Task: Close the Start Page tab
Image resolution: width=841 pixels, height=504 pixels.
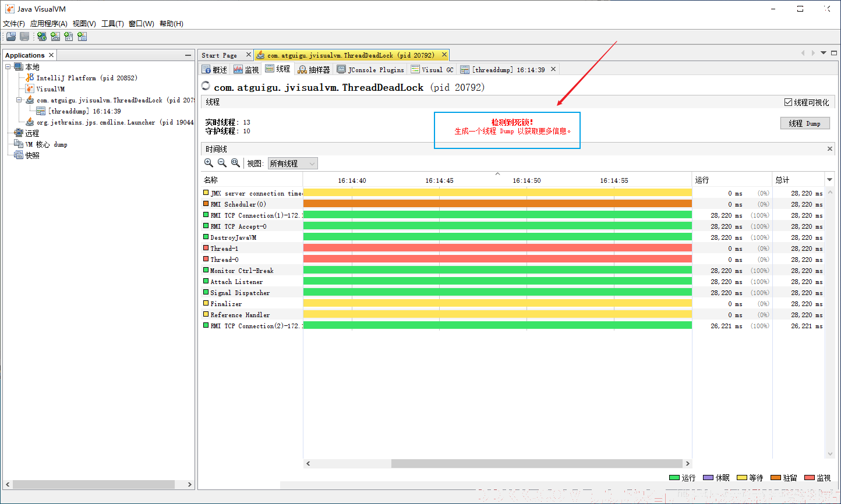Action: [248, 55]
